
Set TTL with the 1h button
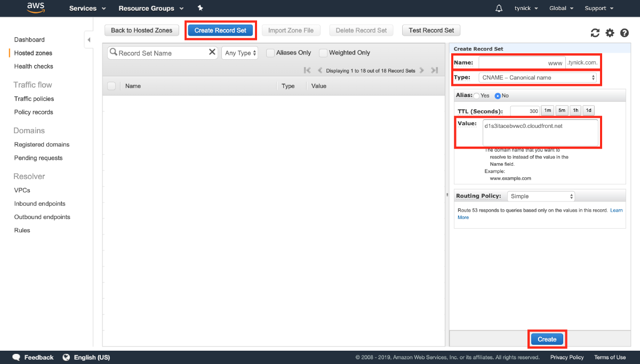click(575, 110)
